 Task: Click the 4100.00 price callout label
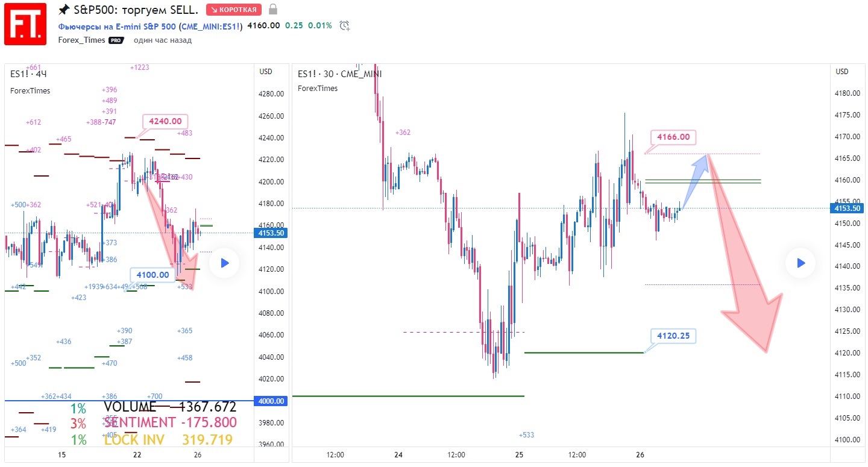point(153,275)
